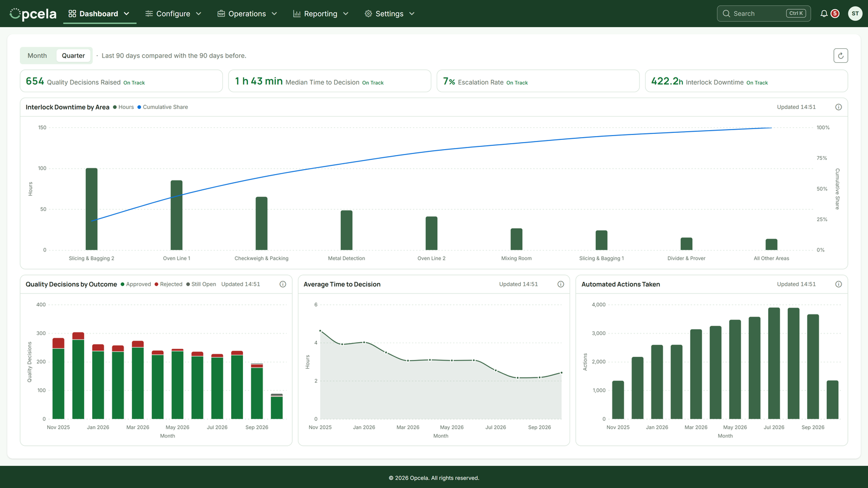Click the Reporting bar-chart icon

click(x=297, y=14)
